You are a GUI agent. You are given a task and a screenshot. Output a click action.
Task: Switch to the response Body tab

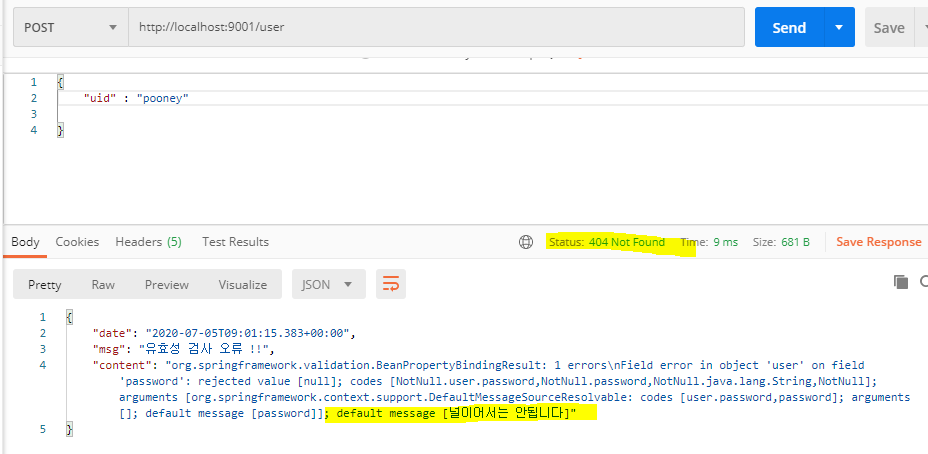(x=25, y=242)
